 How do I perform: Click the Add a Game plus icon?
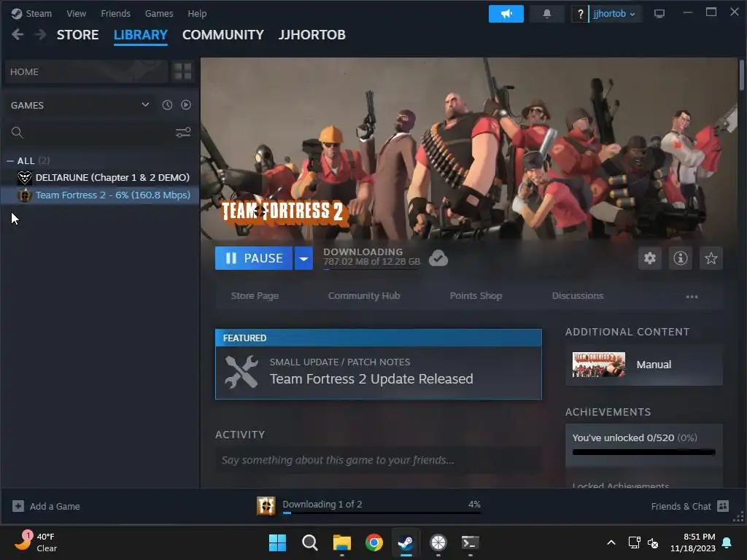pos(18,506)
